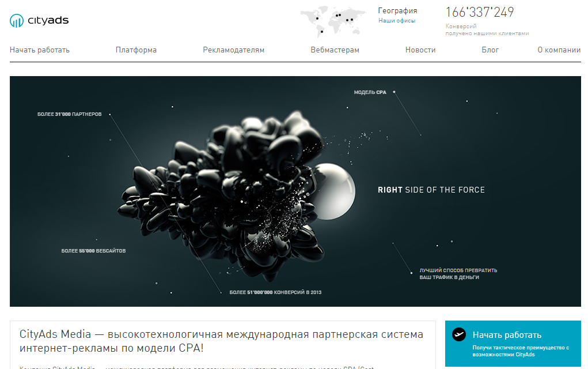Click the RIGHT SIDE OF THE FORCE slogan
588x369 pixels.
tap(431, 190)
